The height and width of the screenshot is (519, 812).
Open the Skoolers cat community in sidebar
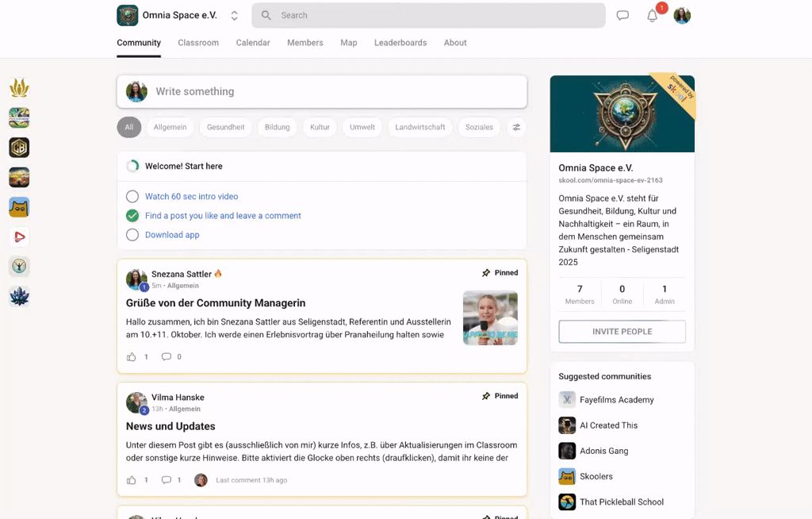(x=19, y=207)
